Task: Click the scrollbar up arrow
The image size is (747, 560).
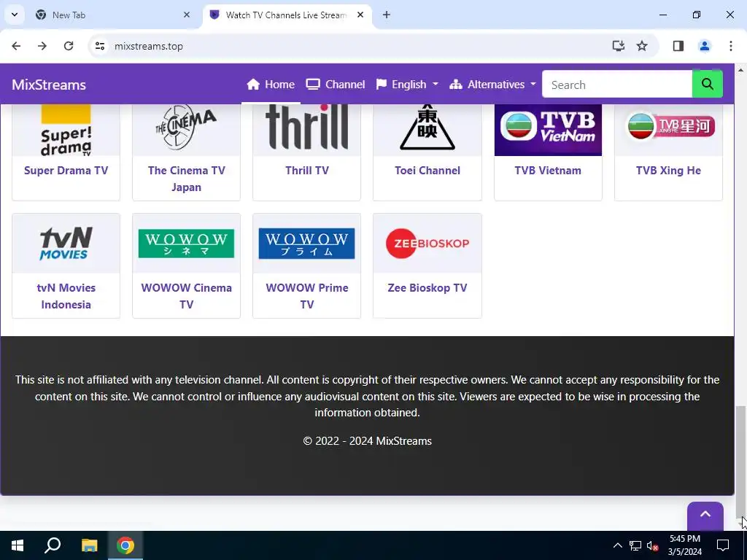Action: pyautogui.click(x=740, y=70)
